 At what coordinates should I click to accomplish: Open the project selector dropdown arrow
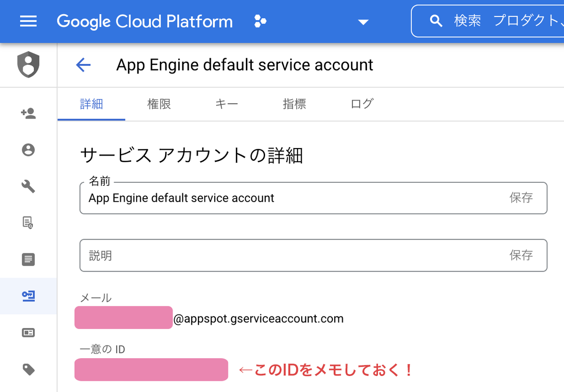click(363, 22)
